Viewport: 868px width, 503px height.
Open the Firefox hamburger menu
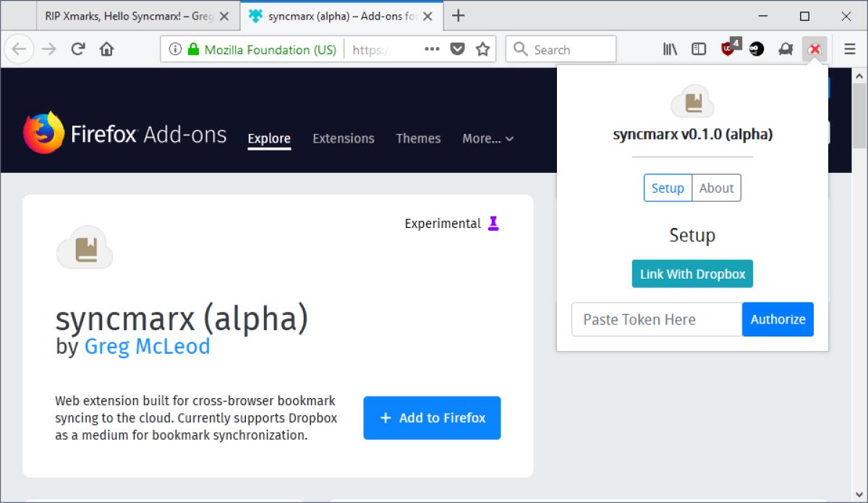[x=849, y=49]
